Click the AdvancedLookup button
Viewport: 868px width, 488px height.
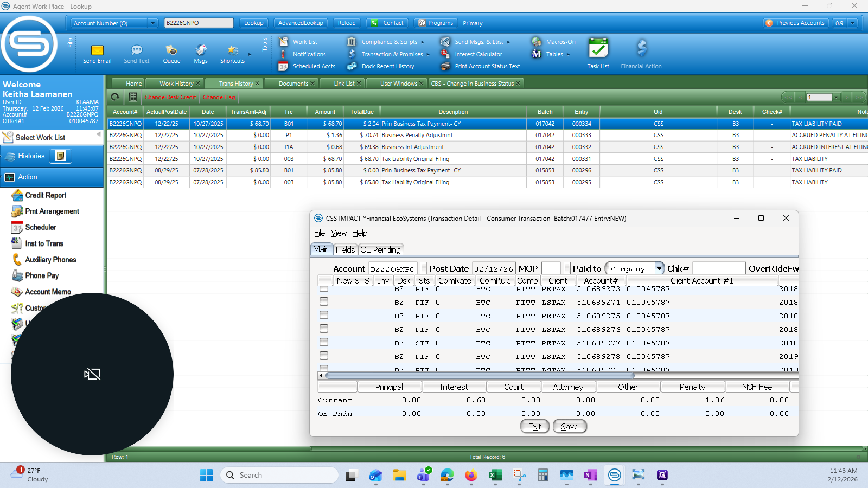(301, 23)
